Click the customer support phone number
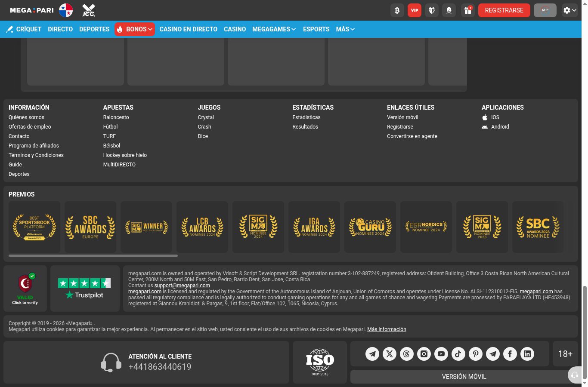This screenshot has height=387, width=588. click(160, 367)
